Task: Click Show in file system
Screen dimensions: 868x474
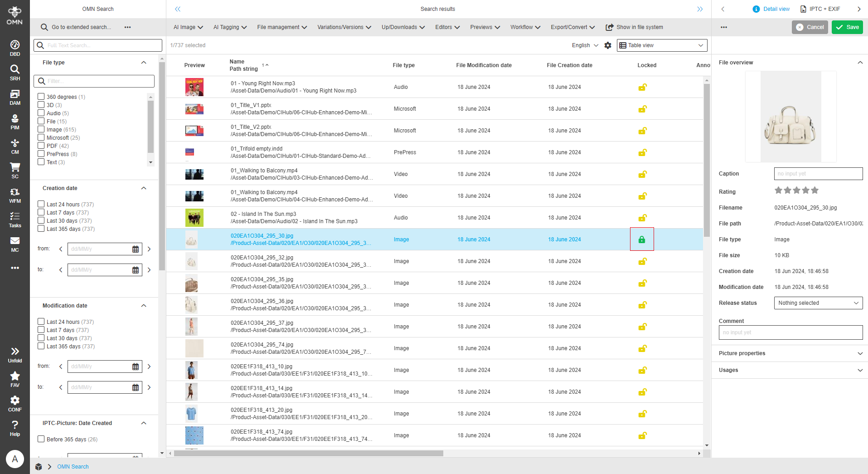Action: tap(635, 27)
